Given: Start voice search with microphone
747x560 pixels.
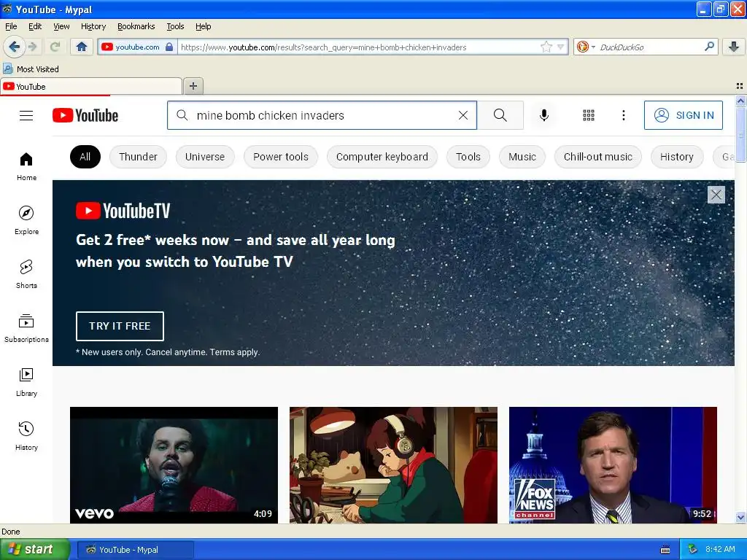Looking at the screenshot, I should [543, 115].
